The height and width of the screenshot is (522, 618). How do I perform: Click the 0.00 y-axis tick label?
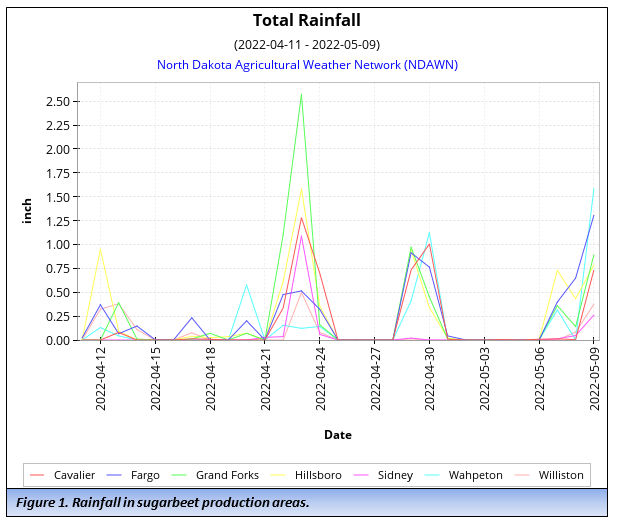[x=58, y=340]
